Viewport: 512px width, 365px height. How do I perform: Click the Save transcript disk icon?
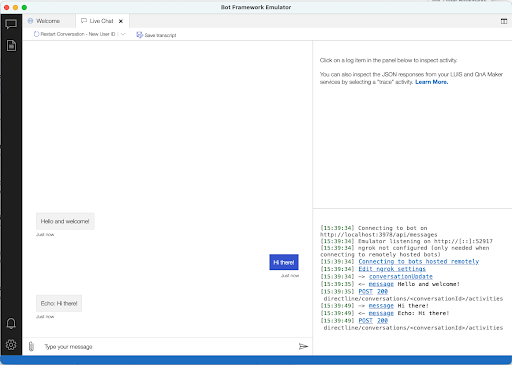(139, 35)
